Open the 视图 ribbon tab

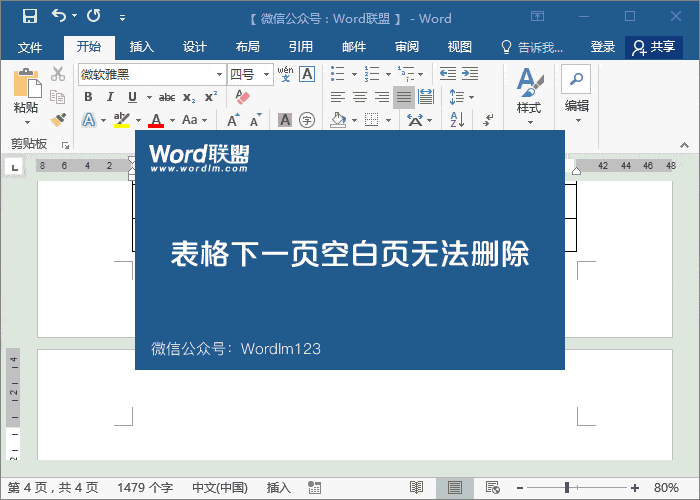460,46
